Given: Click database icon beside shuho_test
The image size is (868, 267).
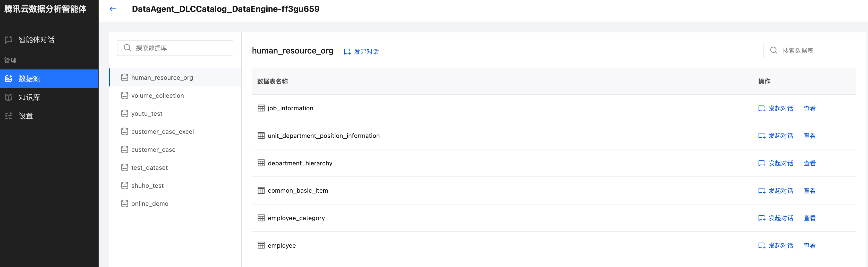Looking at the screenshot, I should pos(125,185).
